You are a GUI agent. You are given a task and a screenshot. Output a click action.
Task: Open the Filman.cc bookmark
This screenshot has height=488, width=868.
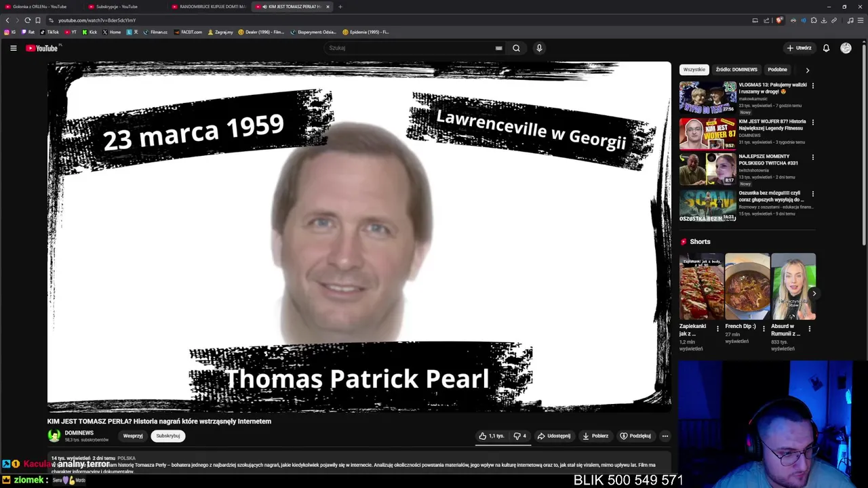(x=155, y=32)
